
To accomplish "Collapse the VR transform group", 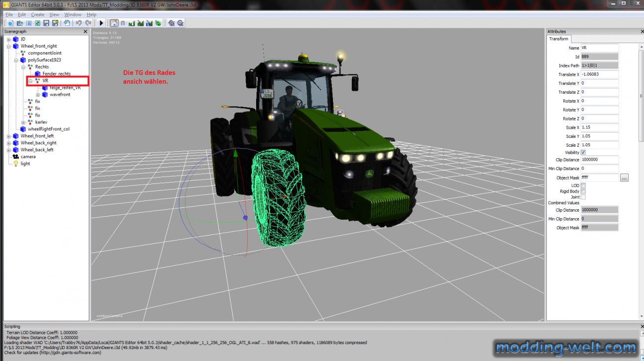I will 30,80.
